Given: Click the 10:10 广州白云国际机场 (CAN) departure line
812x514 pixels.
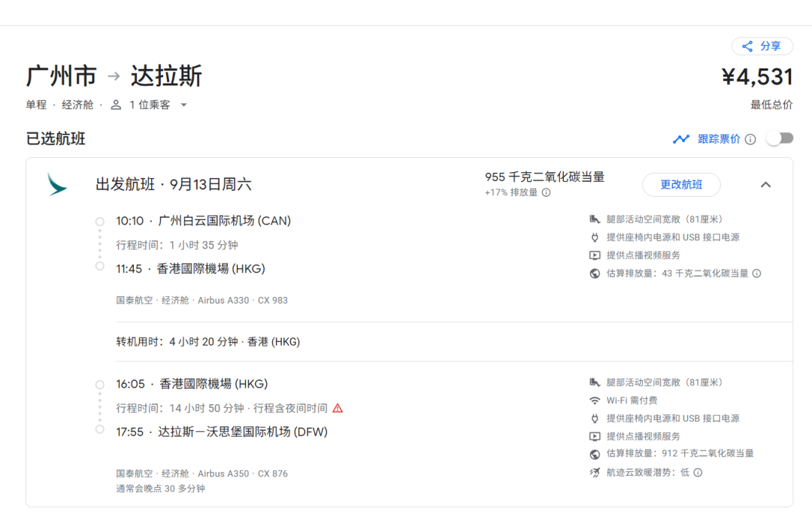Looking at the screenshot, I should click(204, 221).
